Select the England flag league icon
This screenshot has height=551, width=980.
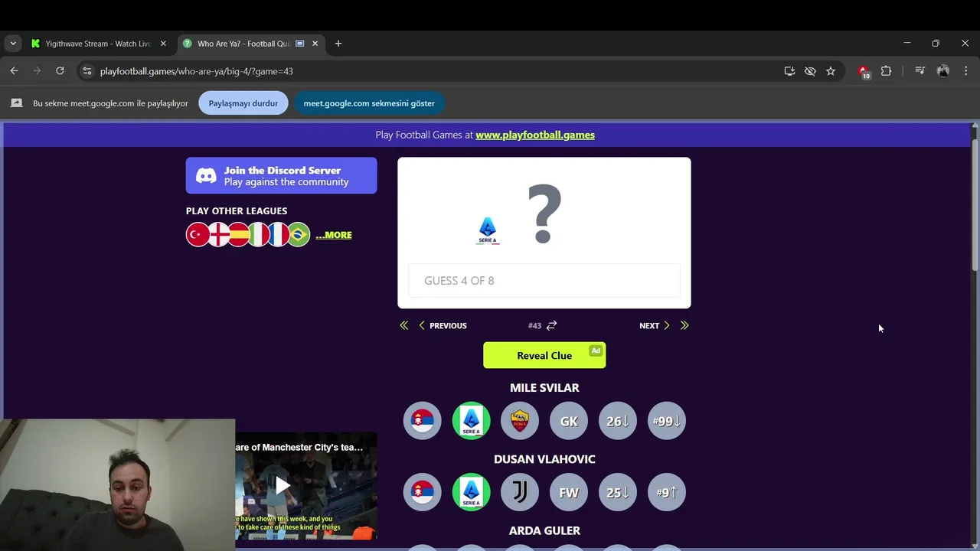[218, 235]
